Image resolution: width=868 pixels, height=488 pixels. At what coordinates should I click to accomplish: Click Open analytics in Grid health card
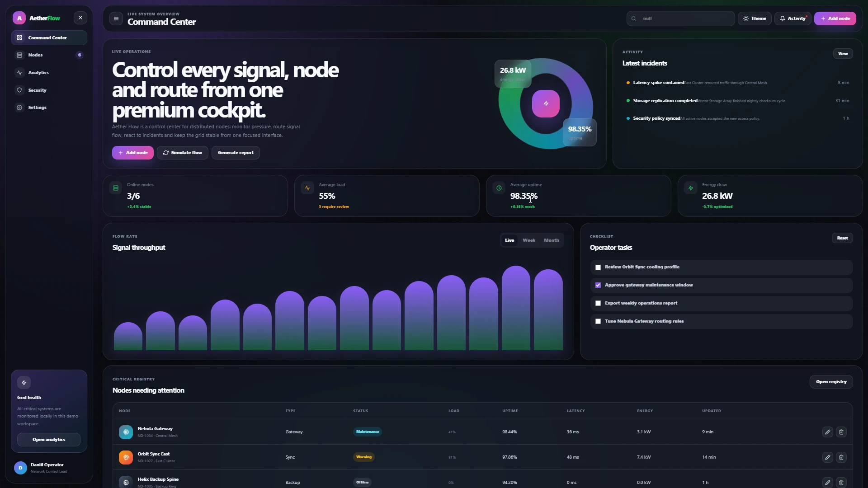pyautogui.click(x=49, y=440)
